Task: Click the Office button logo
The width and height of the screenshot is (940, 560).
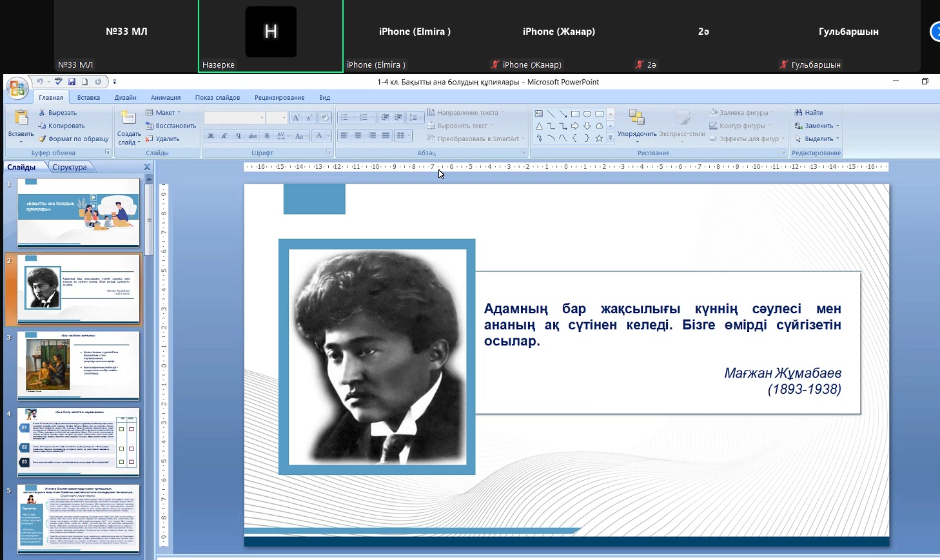Action: pos(17,88)
